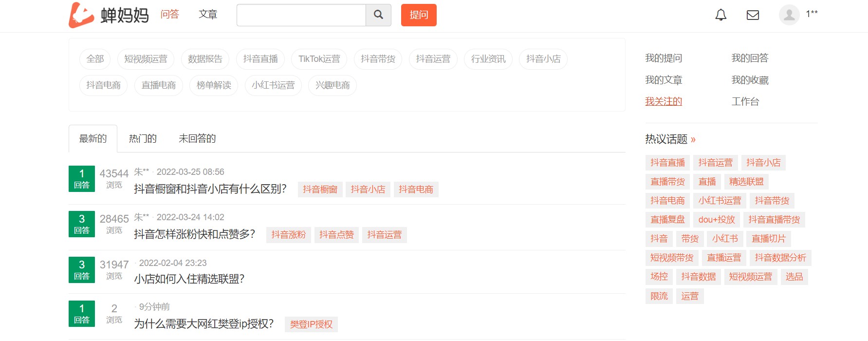Viewport: 868px width, 341px height.
Task: Click the 樊登IP授权 tag
Action: [x=311, y=324]
